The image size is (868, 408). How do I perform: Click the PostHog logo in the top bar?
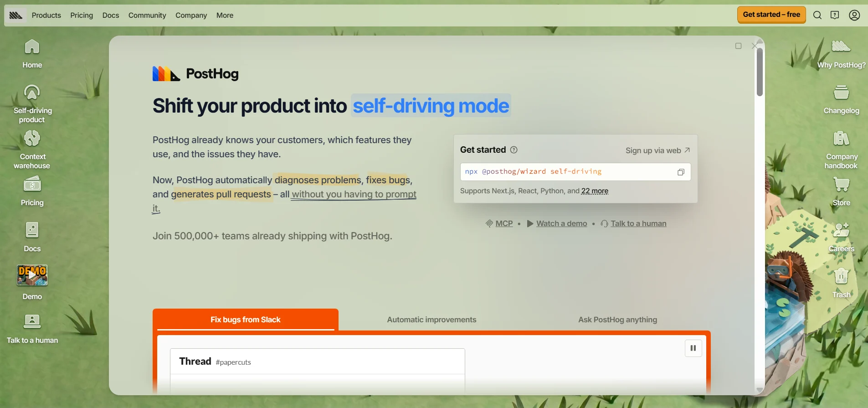pos(16,15)
